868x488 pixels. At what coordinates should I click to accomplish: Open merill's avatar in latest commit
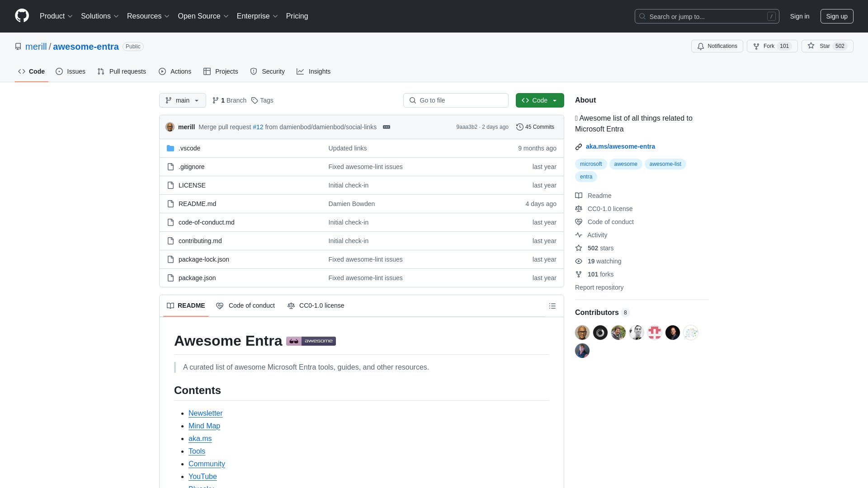point(170,127)
